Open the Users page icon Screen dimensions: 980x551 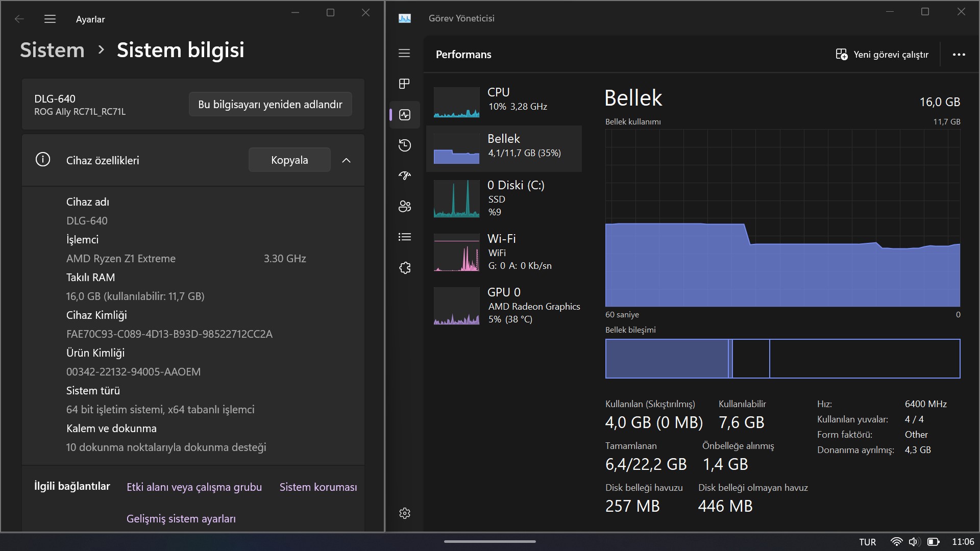pos(404,206)
